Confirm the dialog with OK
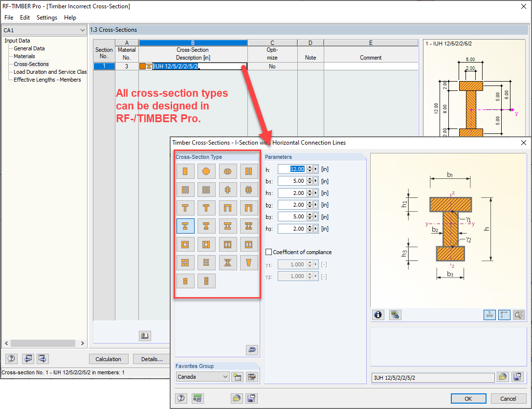This screenshot has width=532, height=409. coord(468,398)
